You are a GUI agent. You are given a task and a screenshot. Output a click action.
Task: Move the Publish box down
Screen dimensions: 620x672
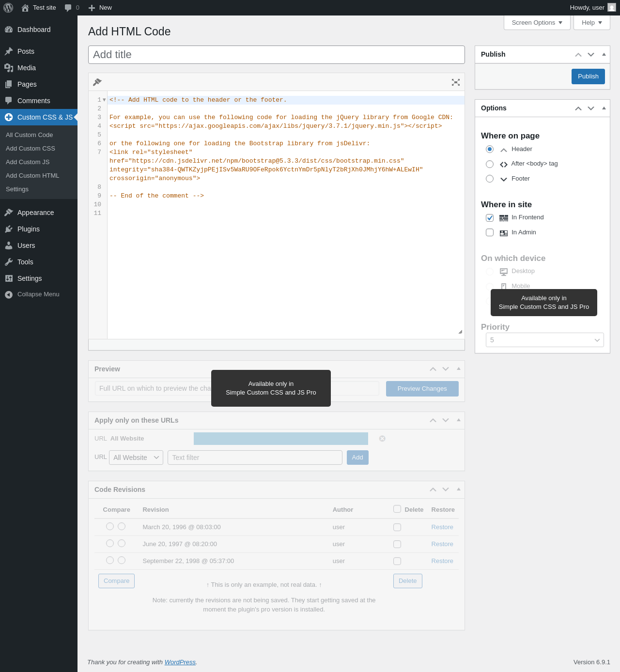tap(591, 55)
